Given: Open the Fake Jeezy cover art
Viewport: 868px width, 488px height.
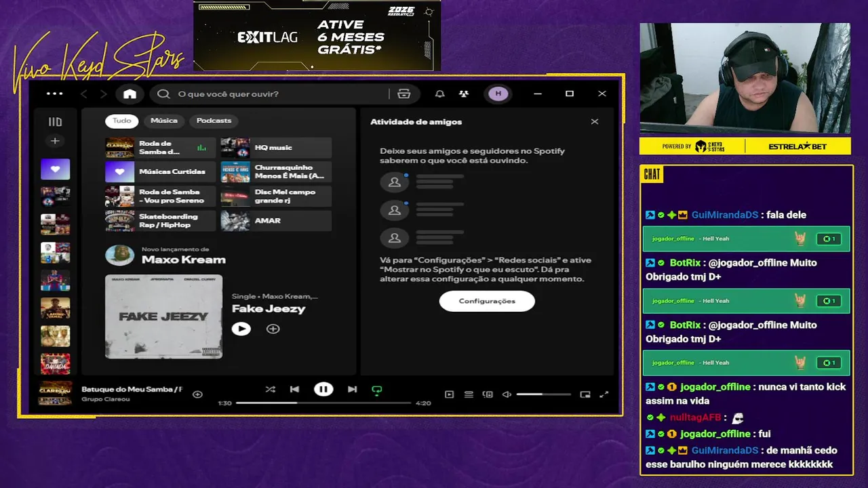Looking at the screenshot, I should pos(163,317).
